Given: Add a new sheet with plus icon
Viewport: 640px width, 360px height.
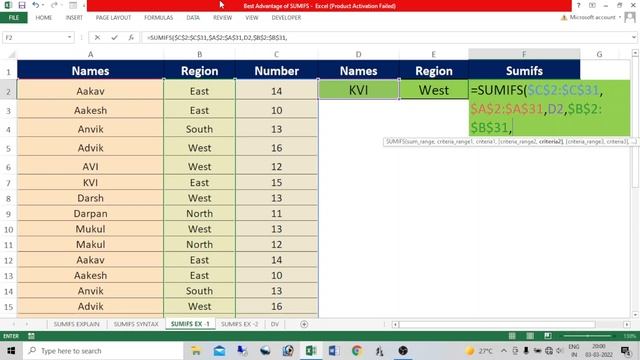Looking at the screenshot, I should pyautogui.click(x=304, y=324).
